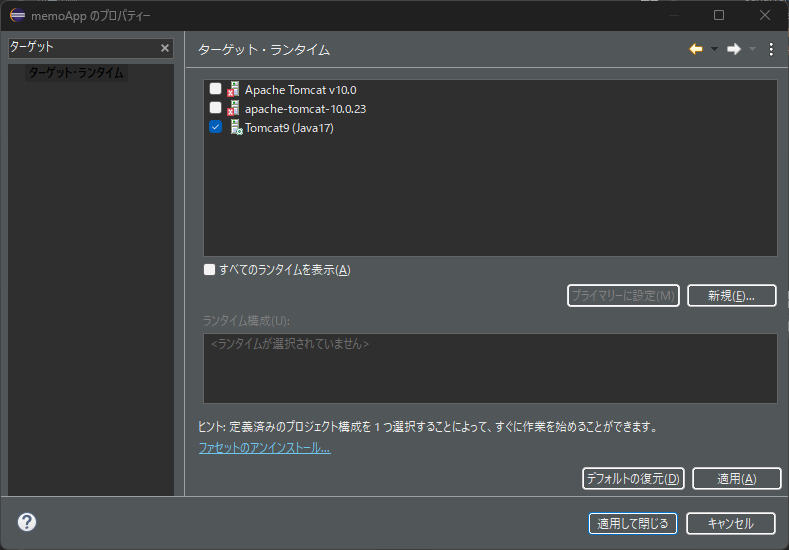Click the forward navigation arrow icon
The width and height of the screenshot is (789, 550).
click(x=734, y=49)
